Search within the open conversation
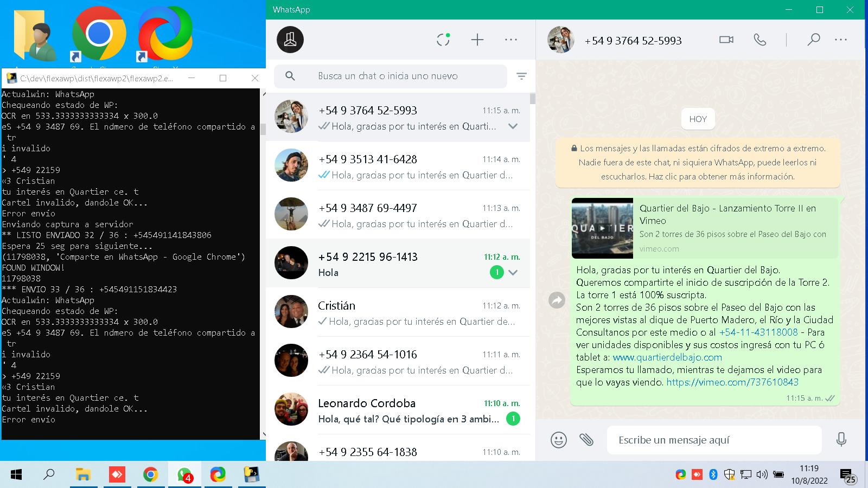The image size is (868, 488). (x=813, y=40)
